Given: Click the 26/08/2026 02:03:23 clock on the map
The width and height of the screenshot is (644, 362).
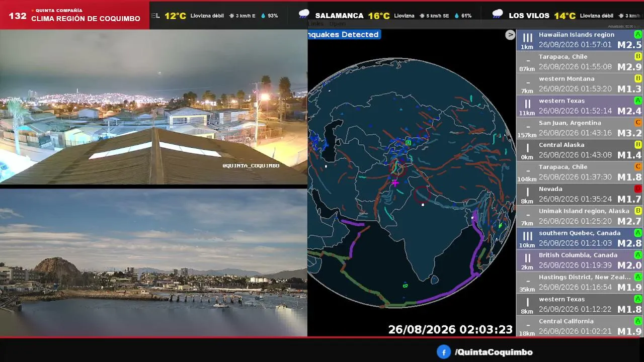Looking at the screenshot, I should click(450, 330).
